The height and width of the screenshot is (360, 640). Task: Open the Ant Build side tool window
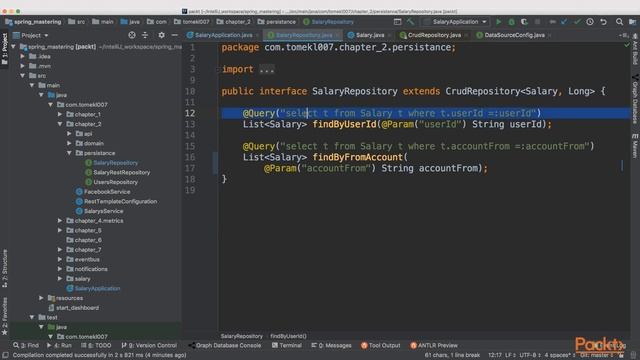(635, 49)
